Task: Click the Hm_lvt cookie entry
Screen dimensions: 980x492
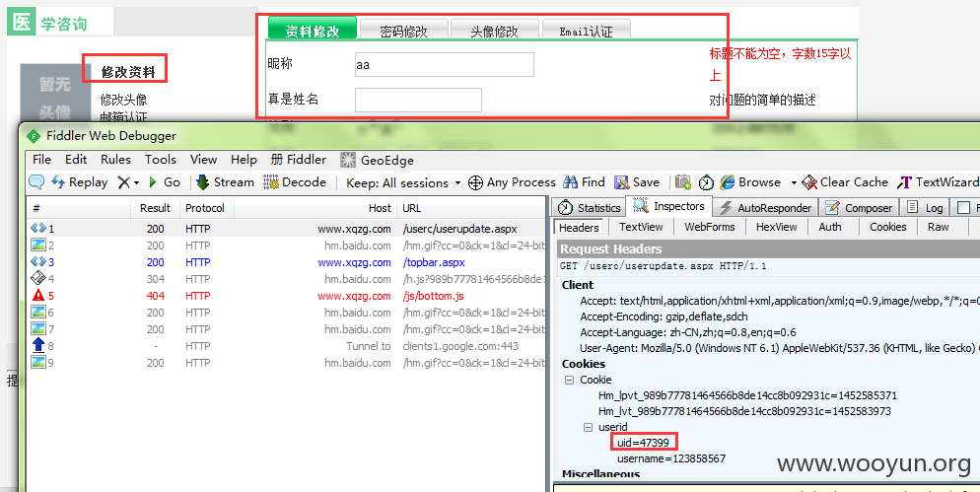Action: click(x=744, y=411)
